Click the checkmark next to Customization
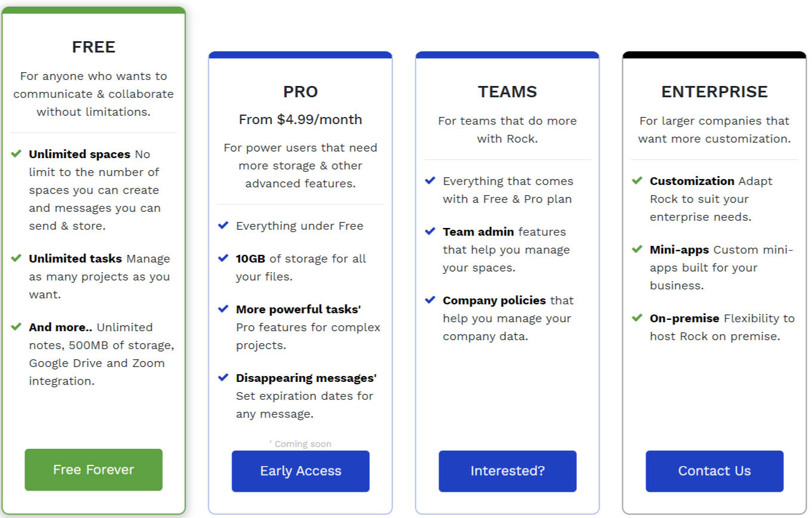Image resolution: width=812 pixels, height=518 pixels. coord(637,181)
